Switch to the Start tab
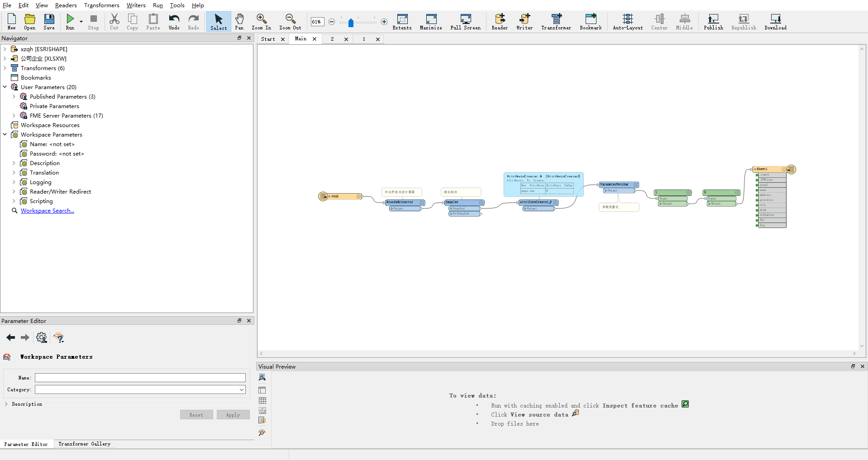 click(269, 39)
